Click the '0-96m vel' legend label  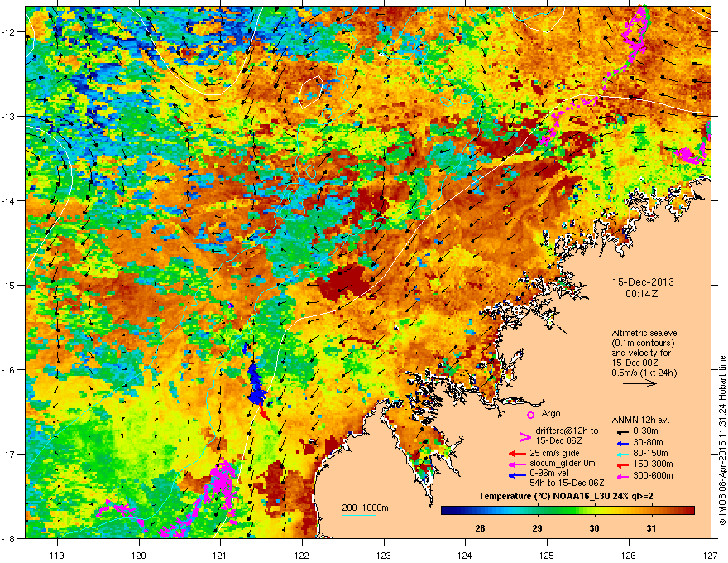(548, 473)
